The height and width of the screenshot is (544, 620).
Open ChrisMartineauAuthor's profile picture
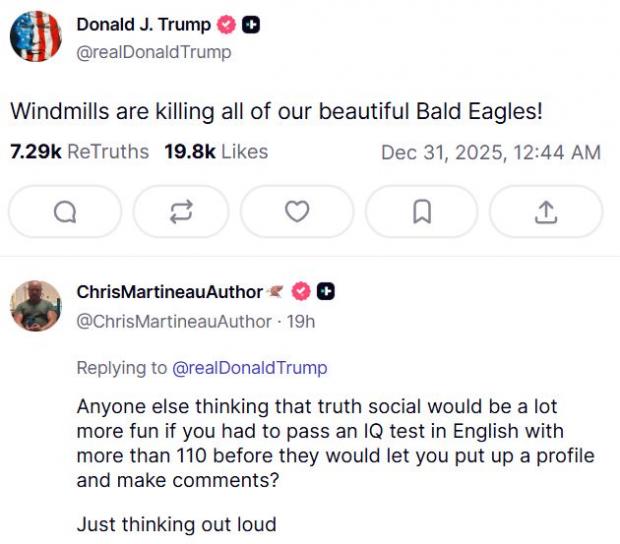click(36, 305)
